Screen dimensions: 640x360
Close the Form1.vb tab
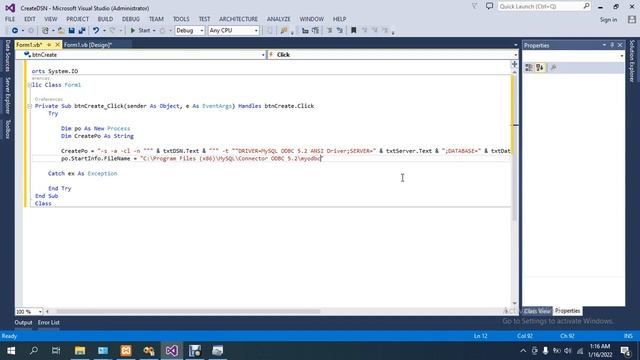pos(57,44)
